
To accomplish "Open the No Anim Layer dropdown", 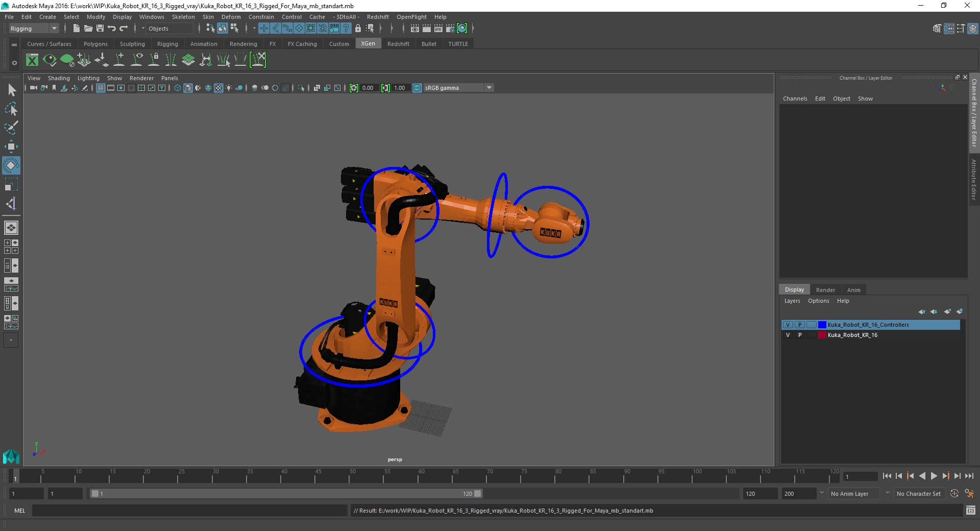I will (x=854, y=494).
